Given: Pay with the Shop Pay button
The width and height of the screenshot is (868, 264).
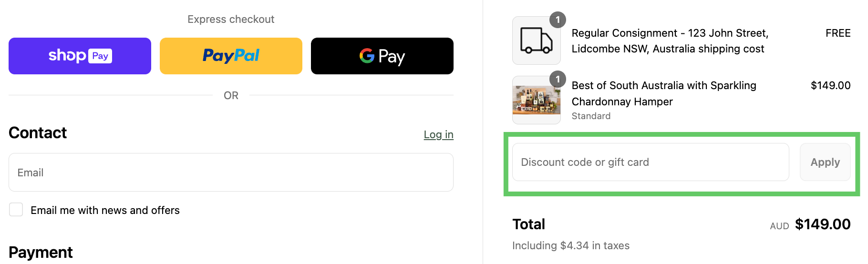Looking at the screenshot, I should [x=80, y=56].
